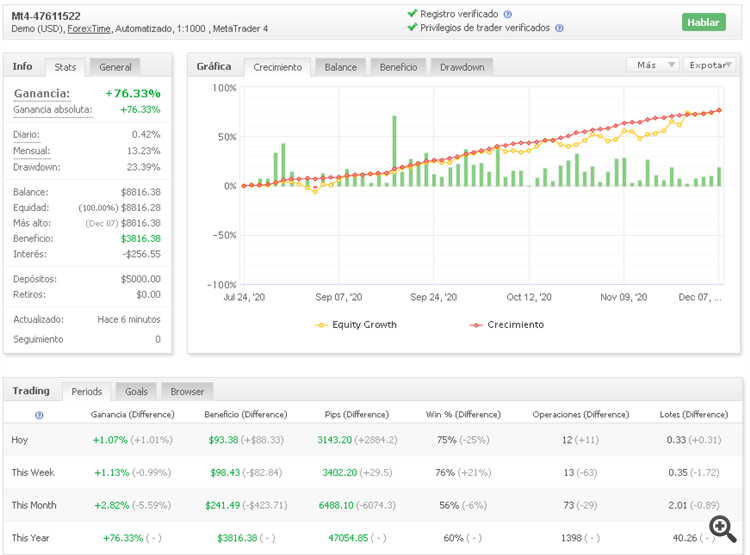Switch to the General tab
This screenshot has width=750, height=555.
click(x=115, y=67)
